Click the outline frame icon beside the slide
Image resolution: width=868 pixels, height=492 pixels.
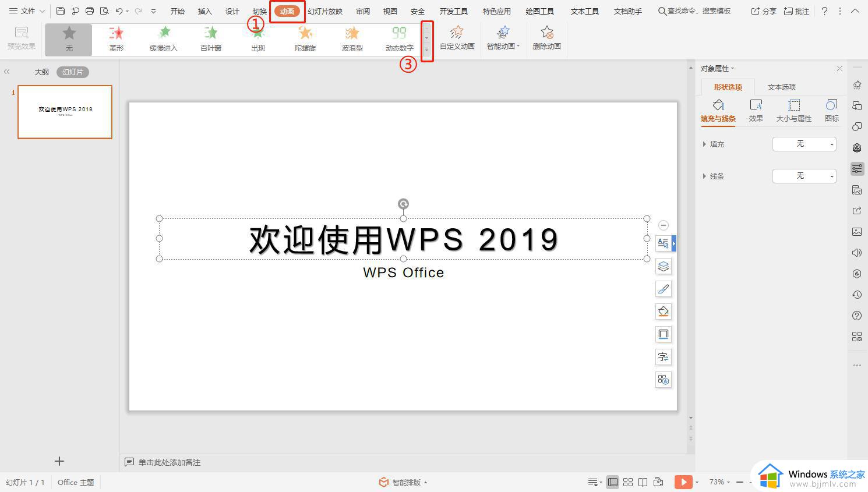[x=664, y=334]
